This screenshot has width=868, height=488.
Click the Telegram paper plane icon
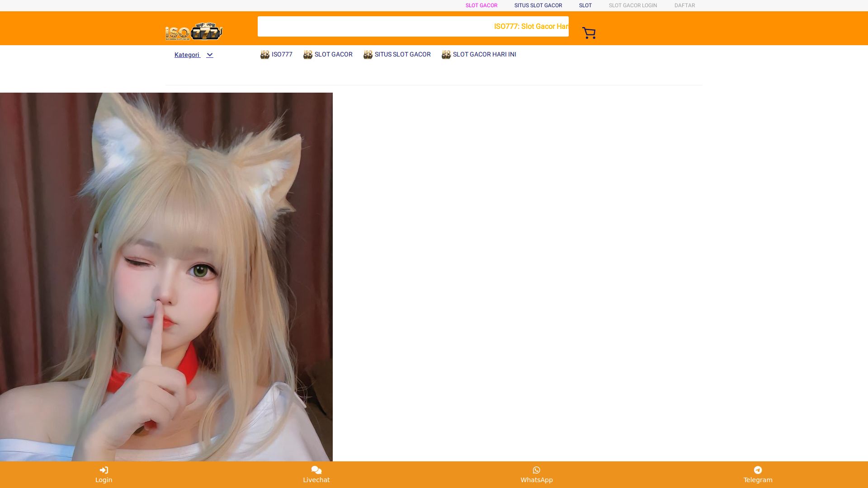(x=758, y=470)
